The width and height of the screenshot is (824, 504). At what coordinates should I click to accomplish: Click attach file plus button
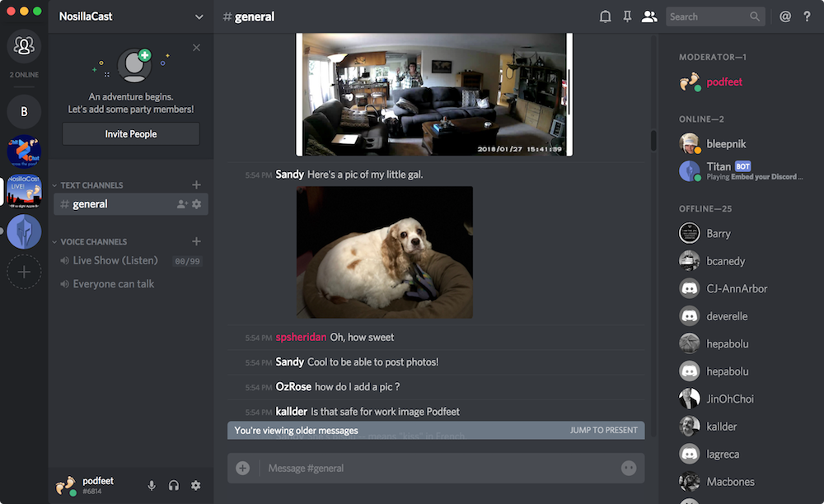242,468
